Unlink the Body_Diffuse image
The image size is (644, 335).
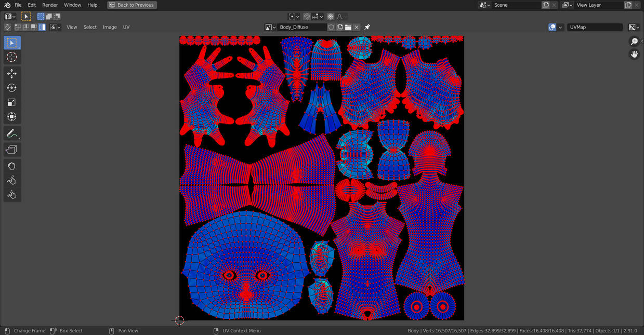[x=357, y=27]
